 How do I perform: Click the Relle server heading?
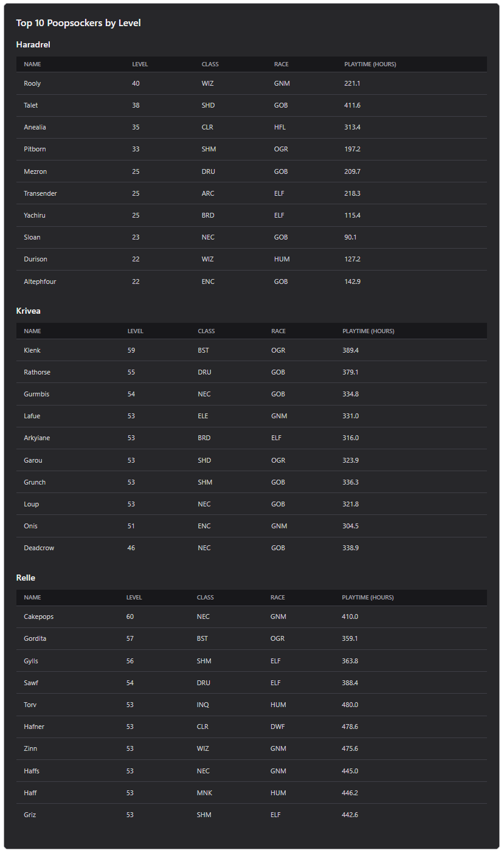click(26, 578)
